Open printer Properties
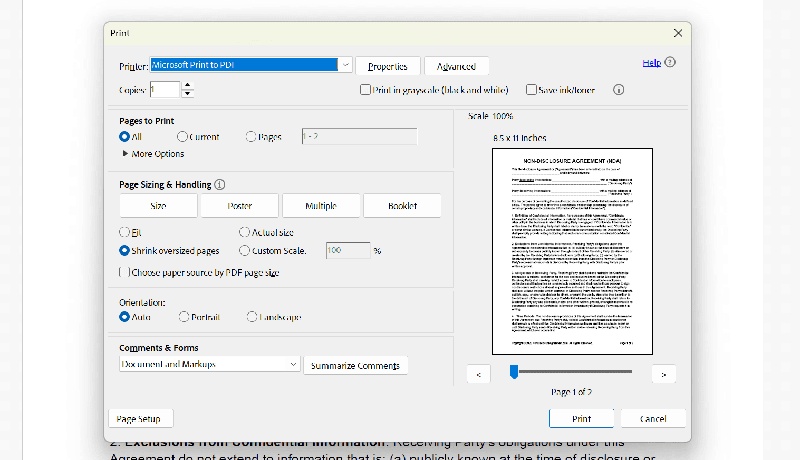The width and height of the screenshot is (800, 460). click(388, 66)
